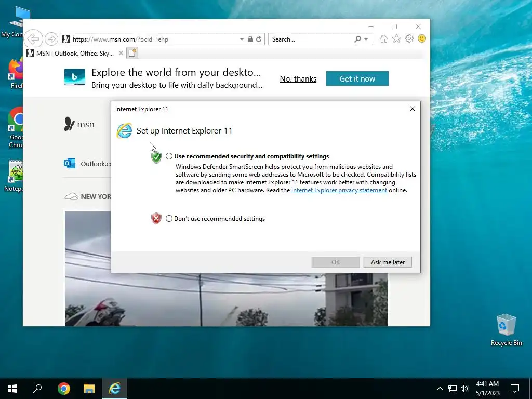Select the Notepad++ desktop shortcut
Image resolution: width=532 pixels, height=399 pixels.
pos(15,176)
